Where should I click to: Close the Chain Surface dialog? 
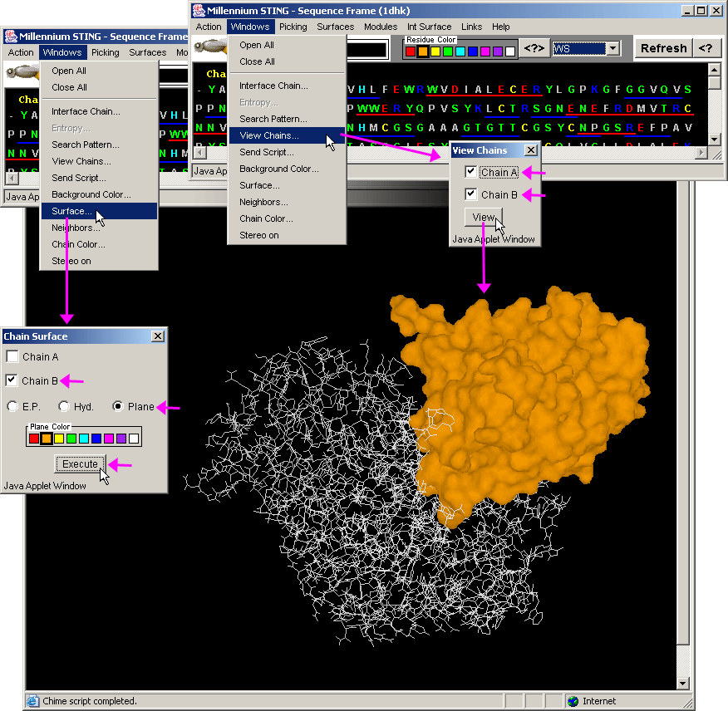(158, 336)
